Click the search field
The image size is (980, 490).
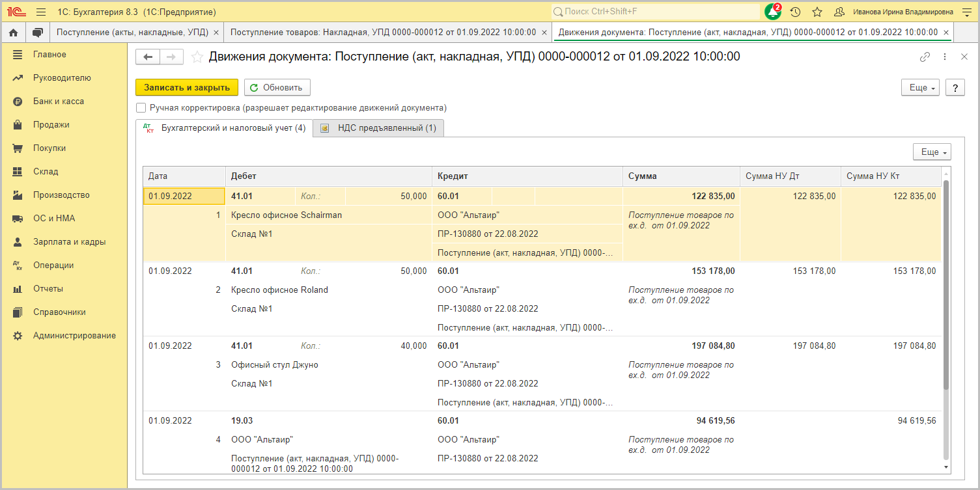pyautogui.click(x=655, y=12)
